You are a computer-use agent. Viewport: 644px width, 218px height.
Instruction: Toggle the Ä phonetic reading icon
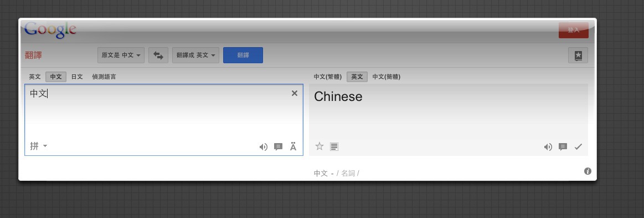coord(293,147)
